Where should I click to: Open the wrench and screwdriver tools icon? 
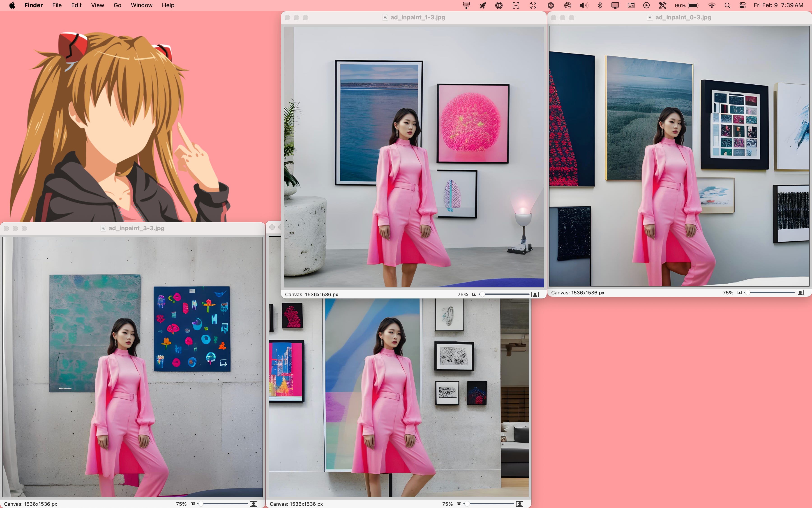point(663,5)
